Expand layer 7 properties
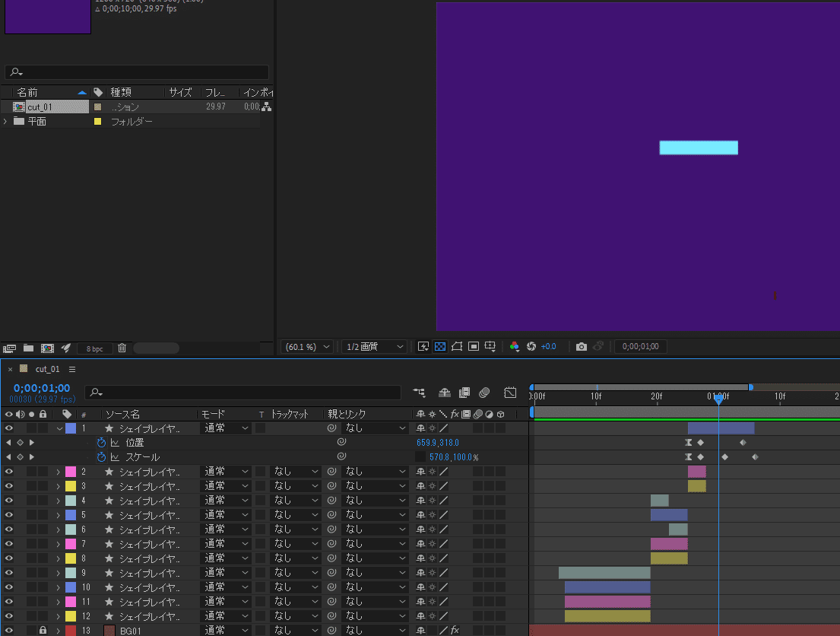This screenshot has height=636, width=840. pyautogui.click(x=59, y=544)
